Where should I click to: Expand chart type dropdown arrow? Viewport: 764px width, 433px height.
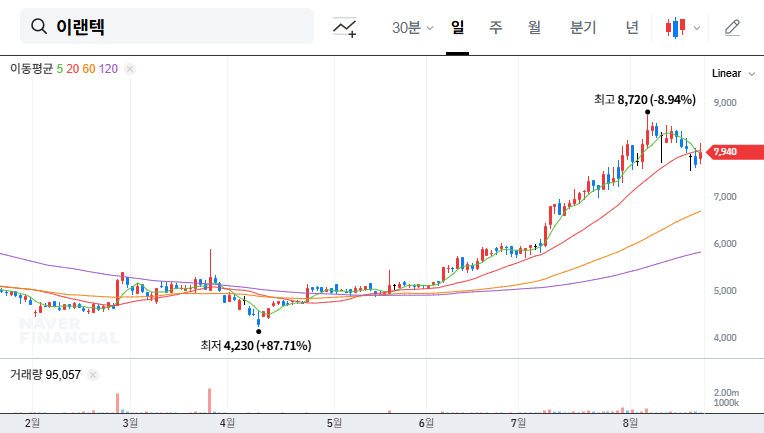tap(697, 28)
